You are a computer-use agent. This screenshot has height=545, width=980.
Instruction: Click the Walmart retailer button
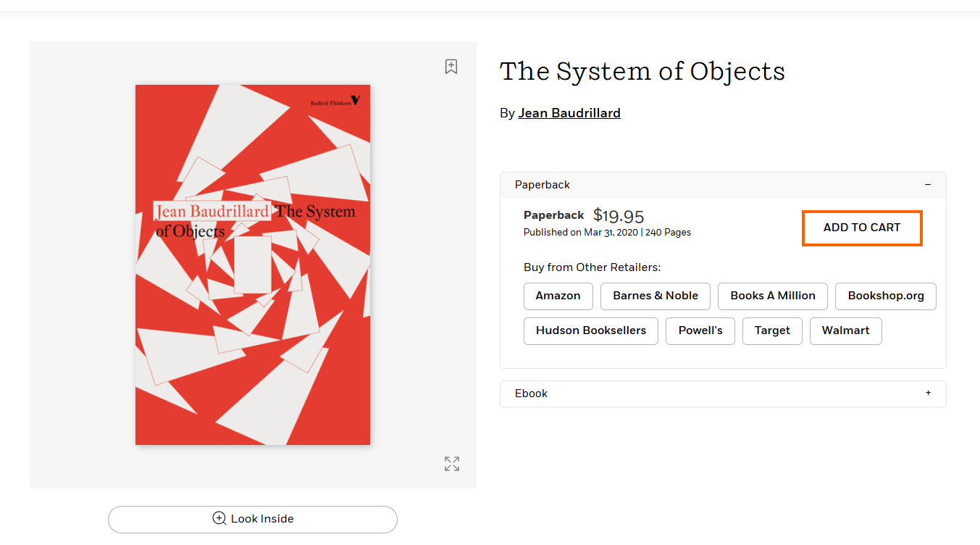coord(845,330)
